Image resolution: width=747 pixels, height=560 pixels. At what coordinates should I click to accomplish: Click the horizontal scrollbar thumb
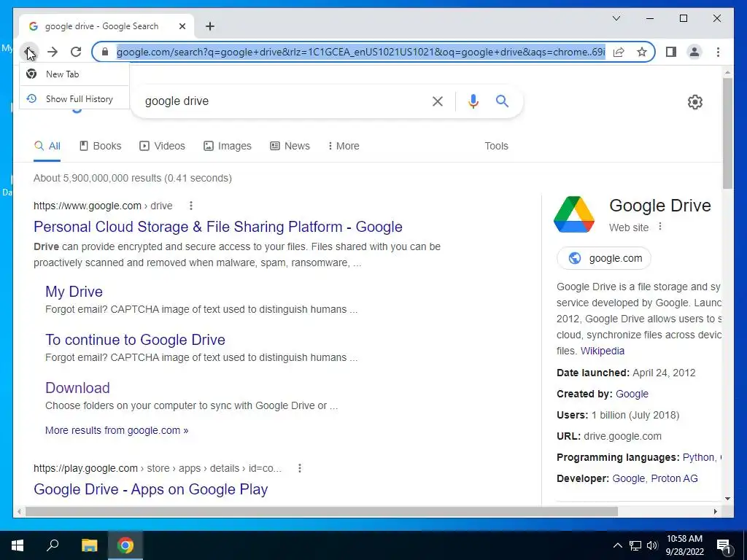(x=322, y=511)
